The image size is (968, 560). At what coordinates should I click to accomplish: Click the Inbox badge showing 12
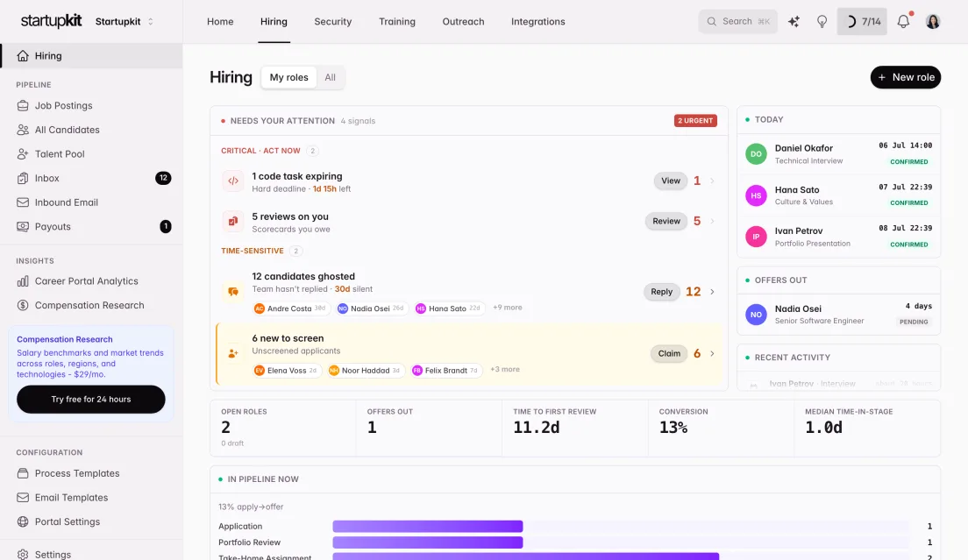point(163,178)
